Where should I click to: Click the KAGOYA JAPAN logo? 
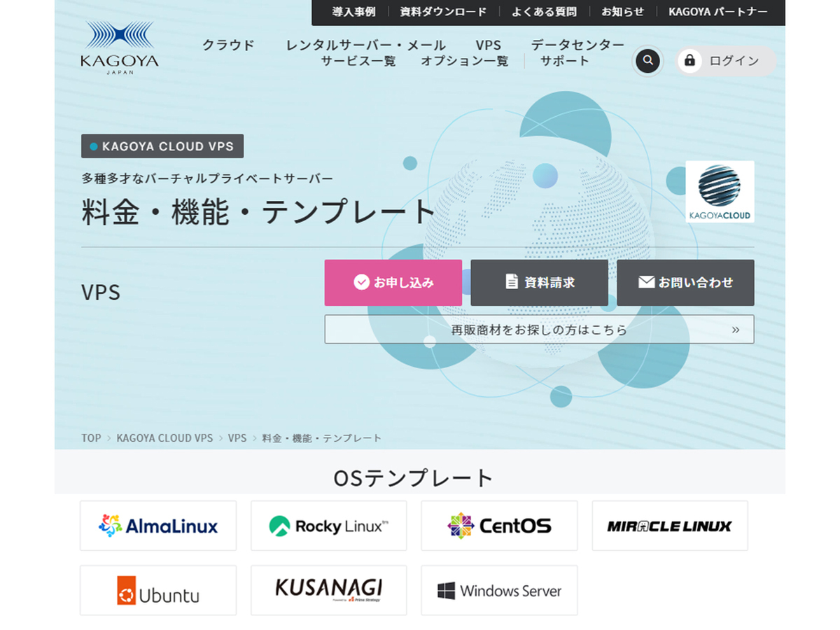(120, 47)
